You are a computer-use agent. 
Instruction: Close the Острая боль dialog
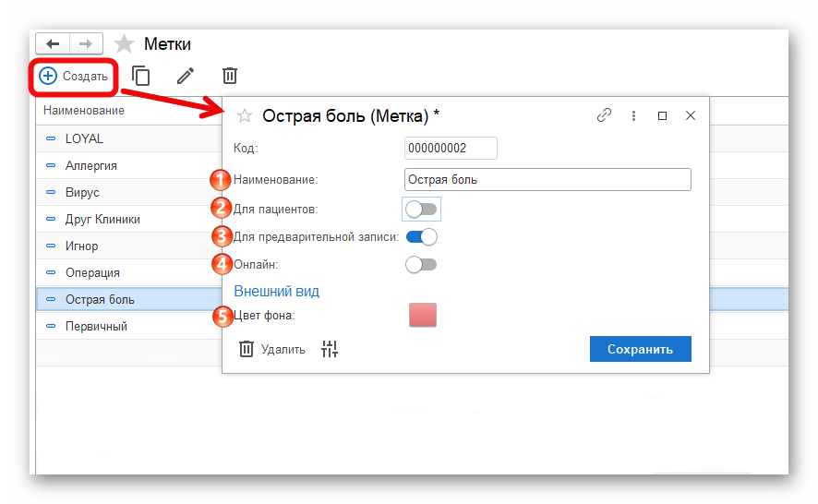[x=691, y=115]
